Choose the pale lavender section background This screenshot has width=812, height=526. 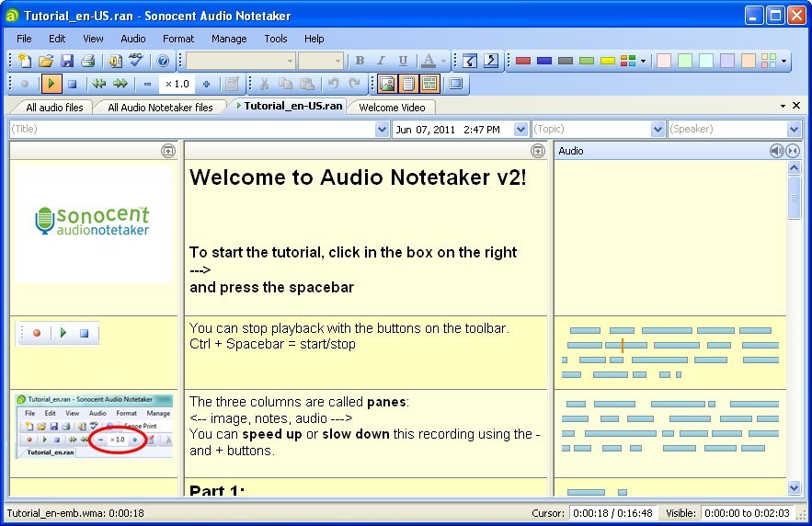726,61
